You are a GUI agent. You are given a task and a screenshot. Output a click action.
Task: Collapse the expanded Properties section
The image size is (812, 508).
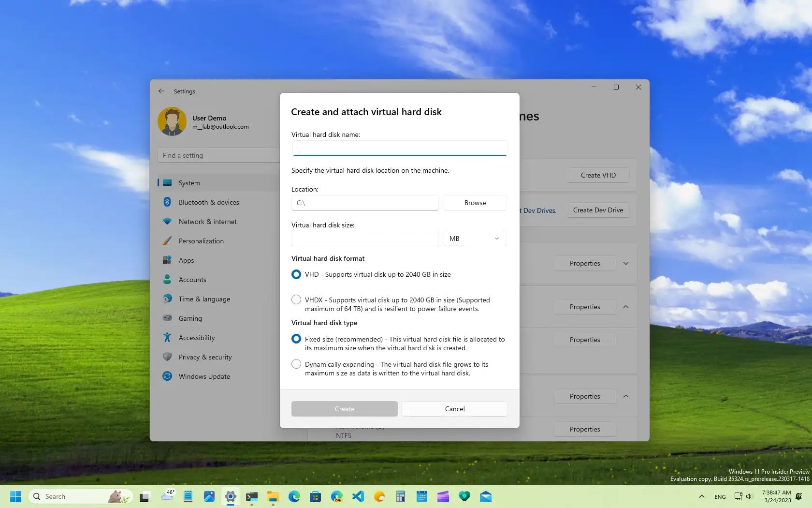(x=625, y=306)
